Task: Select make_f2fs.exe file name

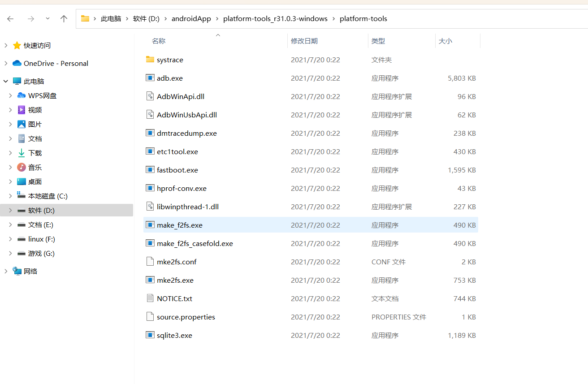Action: [x=180, y=225]
